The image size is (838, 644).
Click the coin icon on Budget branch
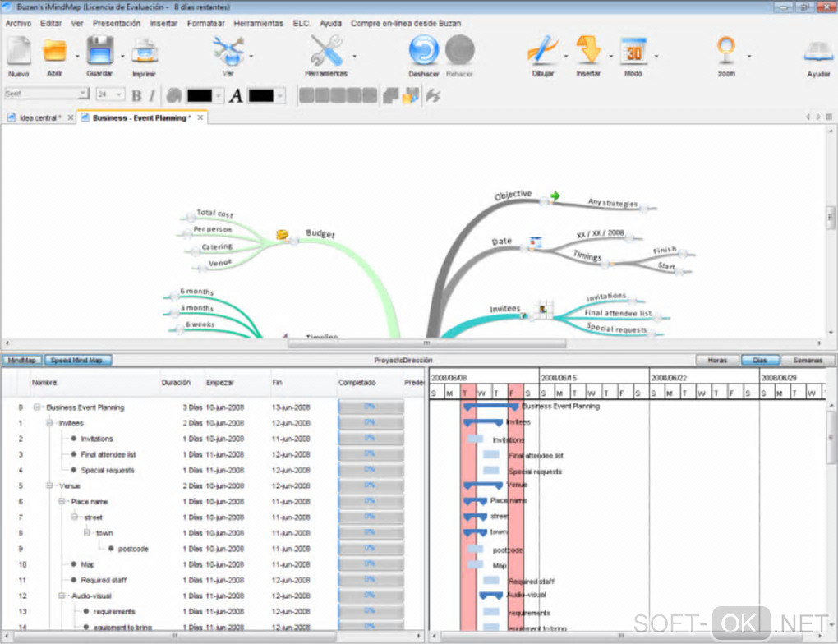[282, 234]
